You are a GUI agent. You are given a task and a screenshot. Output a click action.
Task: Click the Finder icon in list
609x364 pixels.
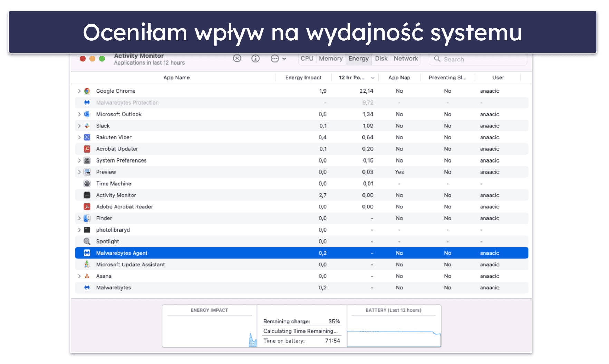coord(87,218)
